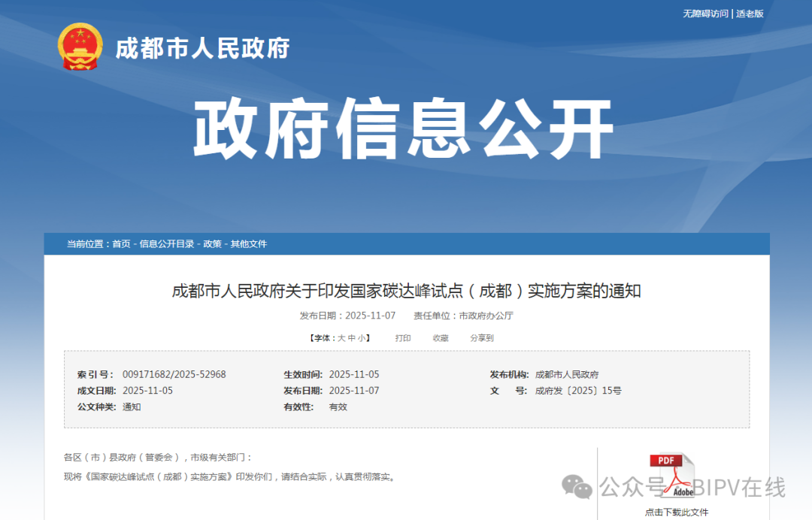Click the index number 009171682/2025-52968
This screenshot has width=812, height=520.
[174, 374]
